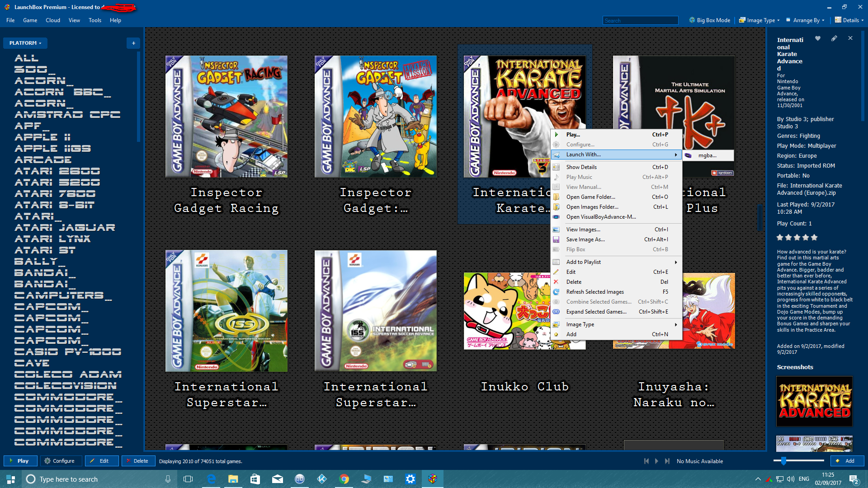
Task: Choose Save Image As... entry
Action: (x=617, y=239)
